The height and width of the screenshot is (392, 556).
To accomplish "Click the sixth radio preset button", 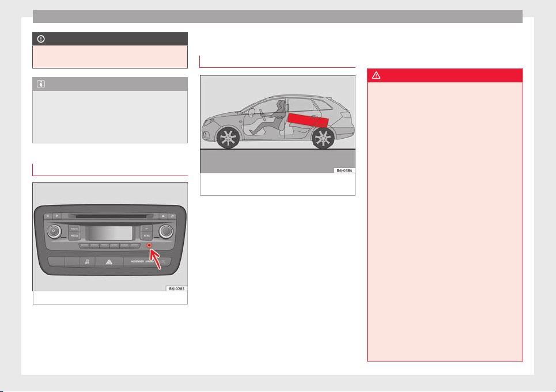I will (135, 245).
